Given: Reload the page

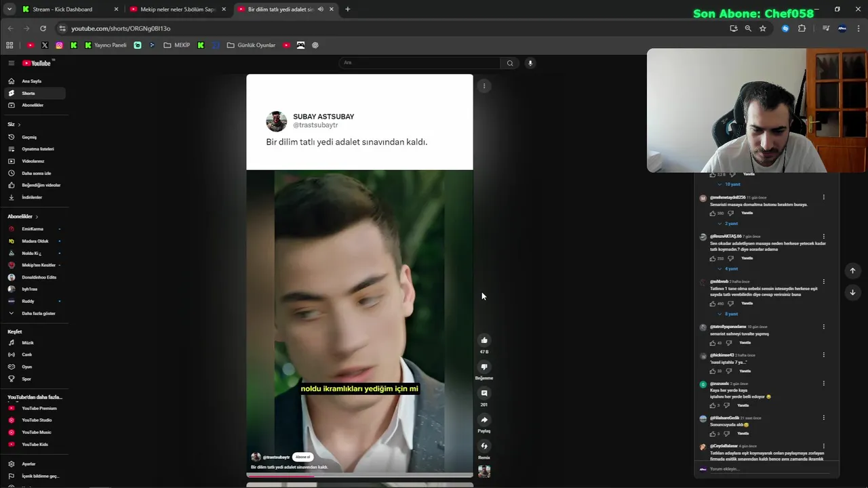Looking at the screenshot, I should point(43,28).
